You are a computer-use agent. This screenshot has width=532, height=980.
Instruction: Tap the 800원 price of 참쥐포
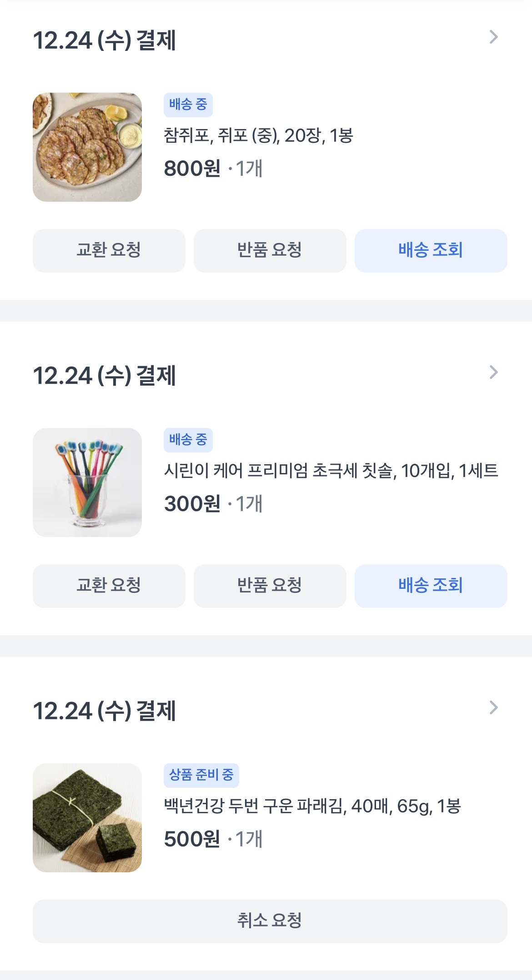click(192, 169)
